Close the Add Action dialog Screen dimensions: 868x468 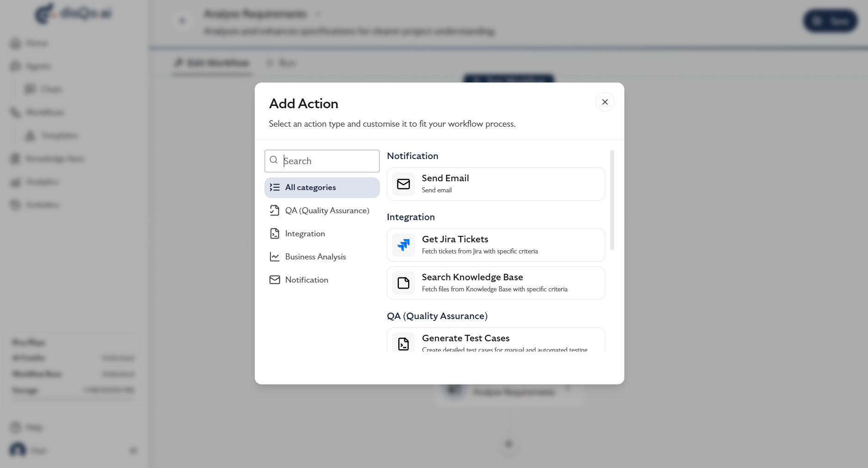(x=605, y=102)
